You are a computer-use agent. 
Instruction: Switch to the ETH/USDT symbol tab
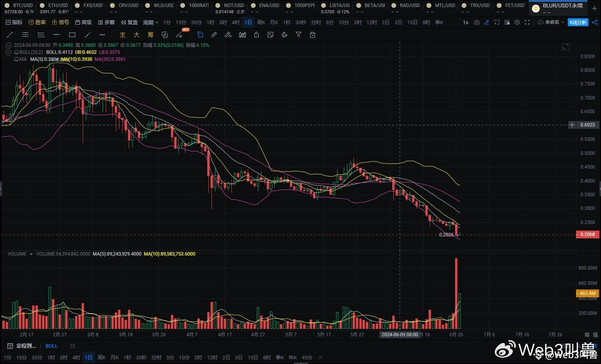(54, 8)
